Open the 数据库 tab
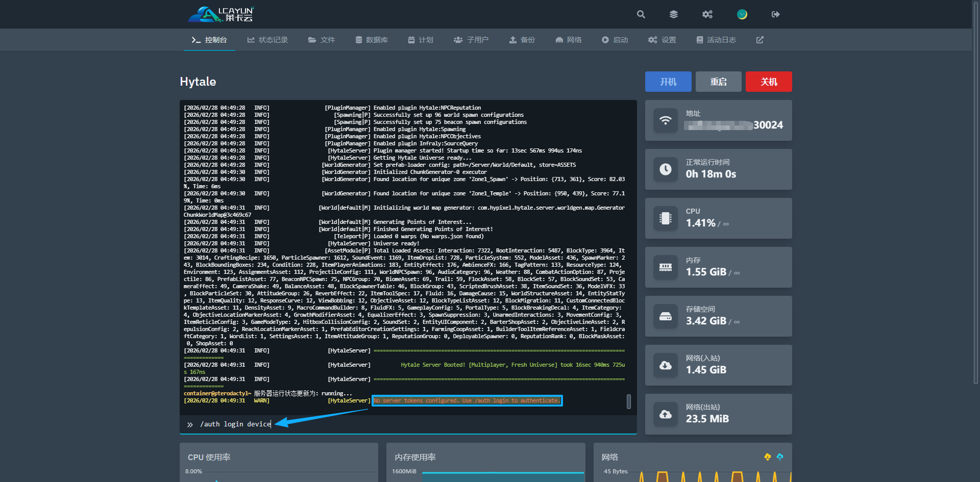This screenshot has height=482, width=980. pyautogui.click(x=372, y=40)
